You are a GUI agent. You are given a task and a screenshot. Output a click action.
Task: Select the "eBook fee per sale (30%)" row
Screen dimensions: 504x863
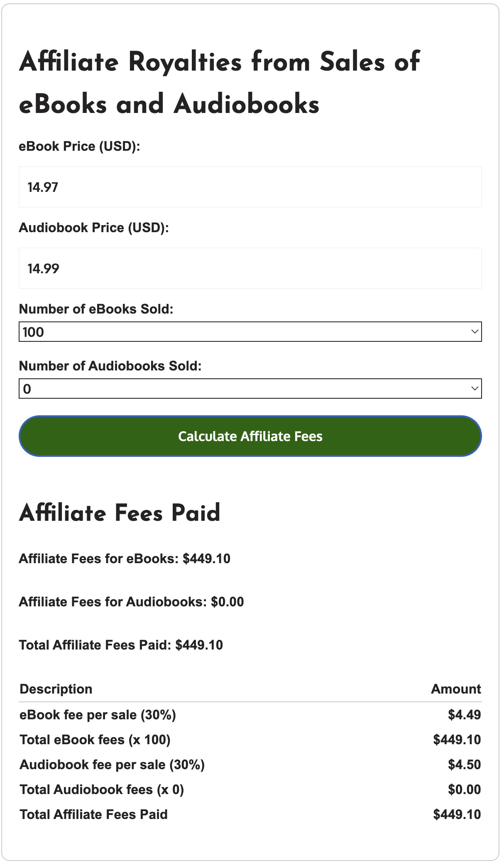pyautogui.click(x=98, y=715)
